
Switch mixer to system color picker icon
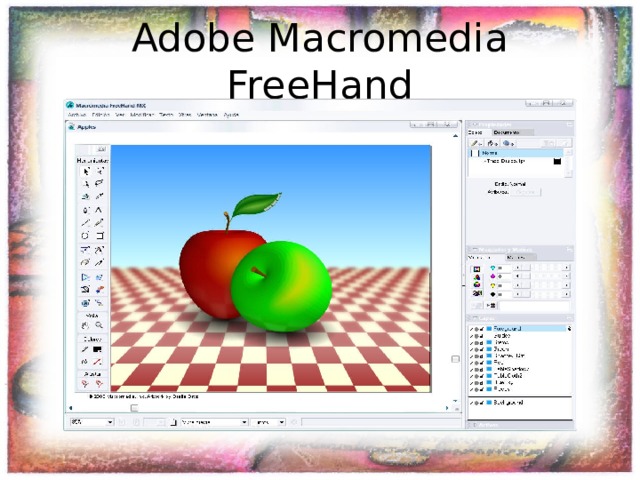tap(477, 293)
